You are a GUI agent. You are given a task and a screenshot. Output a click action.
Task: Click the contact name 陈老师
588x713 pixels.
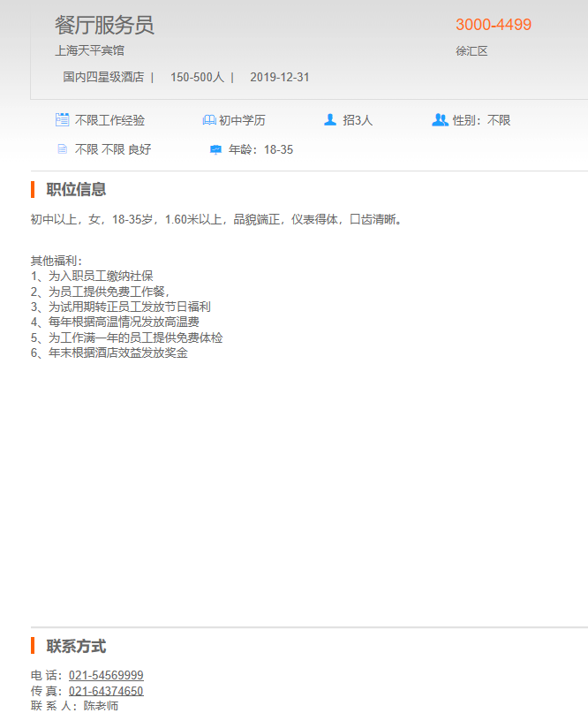[x=101, y=706]
